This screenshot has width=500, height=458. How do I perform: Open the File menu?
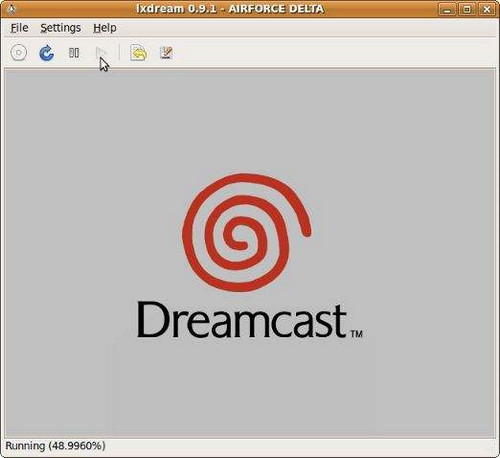click(19, 28)
